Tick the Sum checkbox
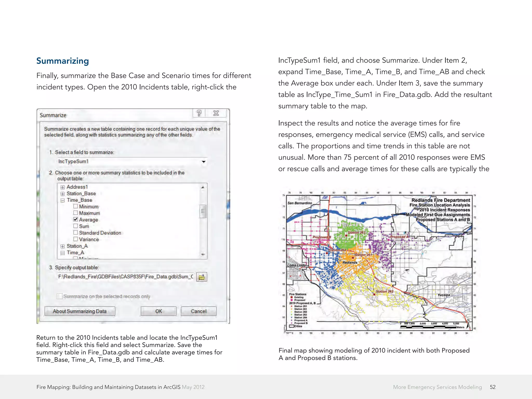Image resolution: width=532 pixels, height=399 pixels. pos(76,226)
